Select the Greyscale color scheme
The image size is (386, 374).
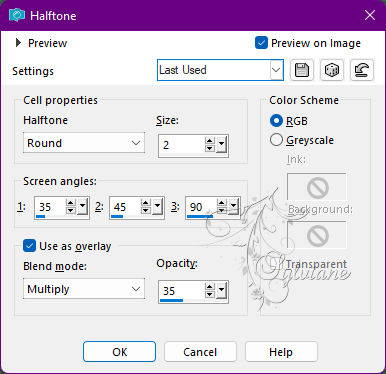pyautogui.click(x=276, y=140)
